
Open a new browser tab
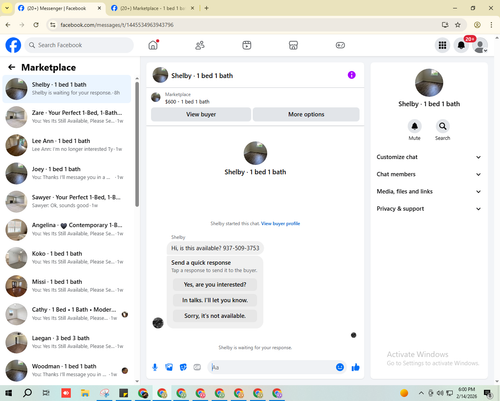click(206, 8)
